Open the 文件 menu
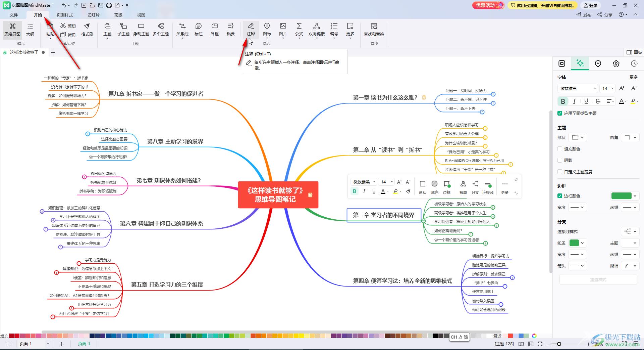 [14, 15]
